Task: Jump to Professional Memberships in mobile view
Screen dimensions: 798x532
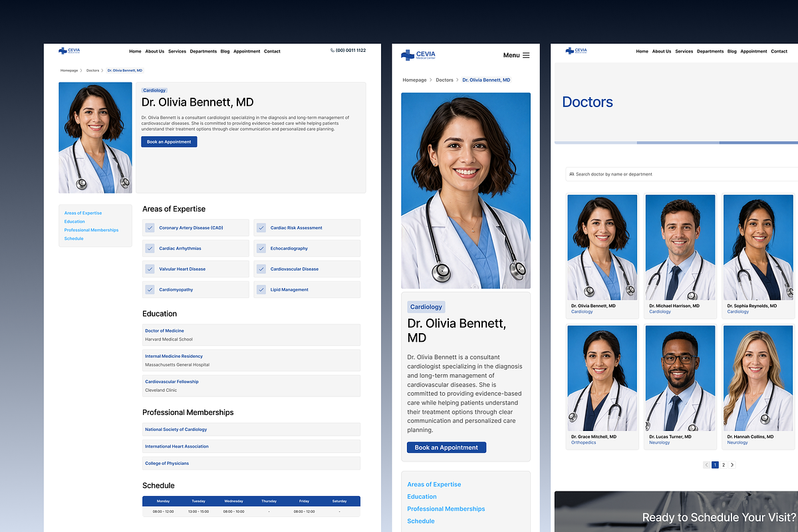Action: tap(446, 509)
